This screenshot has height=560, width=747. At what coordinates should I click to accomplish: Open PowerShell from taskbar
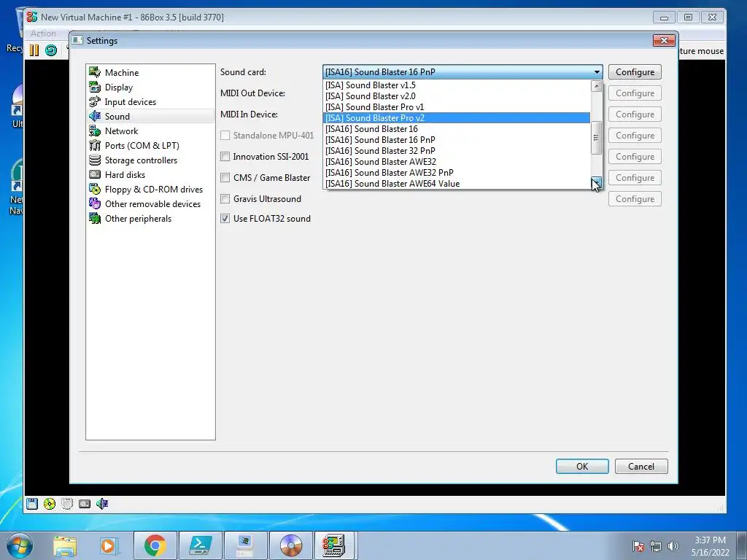200,545
